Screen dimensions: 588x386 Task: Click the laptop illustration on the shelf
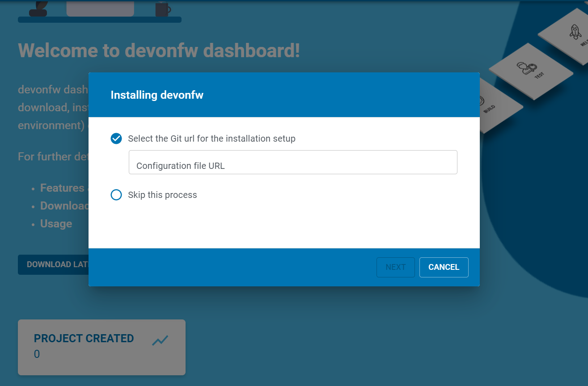click(x=100, y=8)
